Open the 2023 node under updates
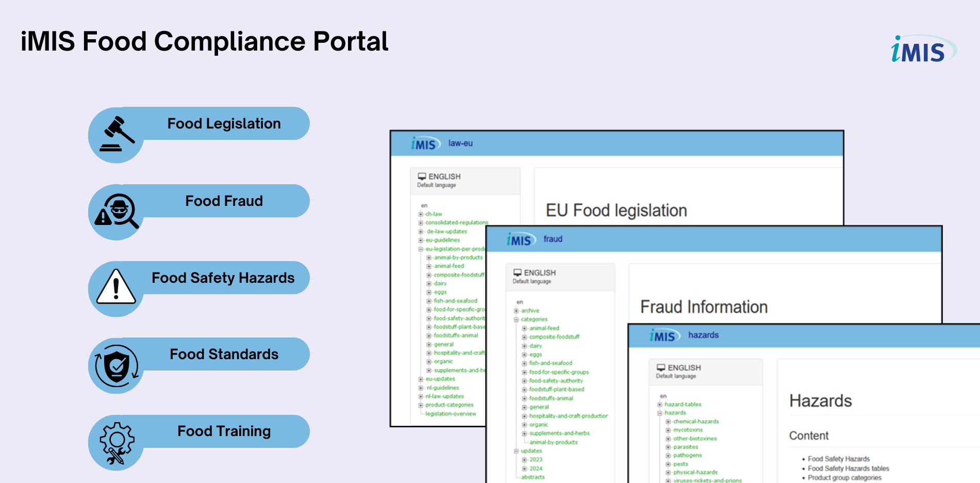 tap(536, 460)
